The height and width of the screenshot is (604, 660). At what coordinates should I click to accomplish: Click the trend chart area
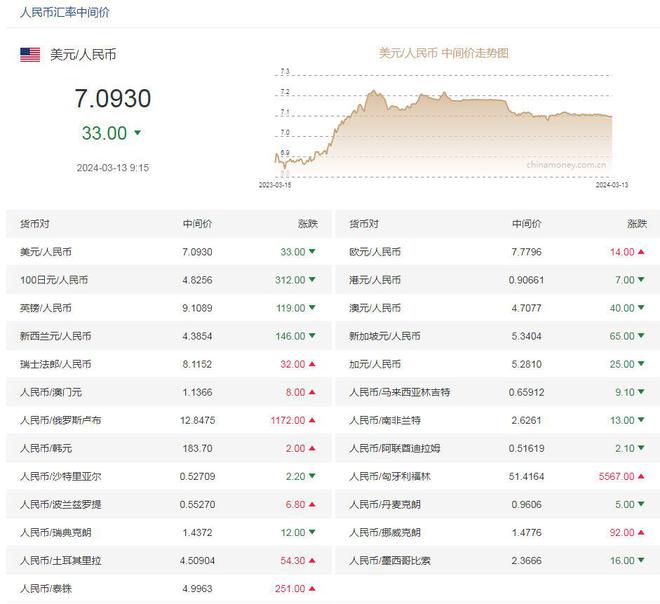pos(443,124)
